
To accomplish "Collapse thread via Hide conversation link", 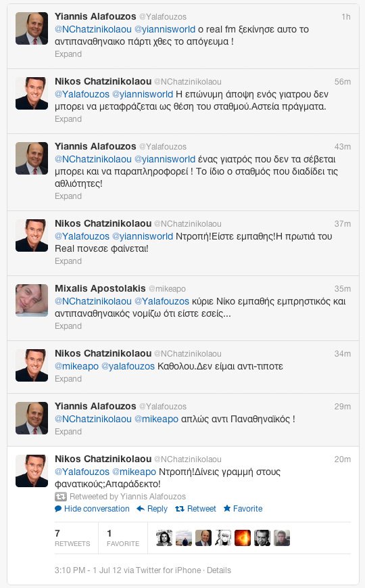I will pos(97,509).
